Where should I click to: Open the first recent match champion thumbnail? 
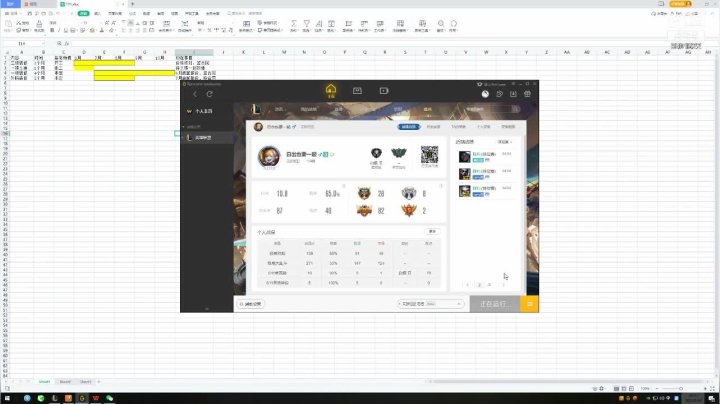point(465,157)
